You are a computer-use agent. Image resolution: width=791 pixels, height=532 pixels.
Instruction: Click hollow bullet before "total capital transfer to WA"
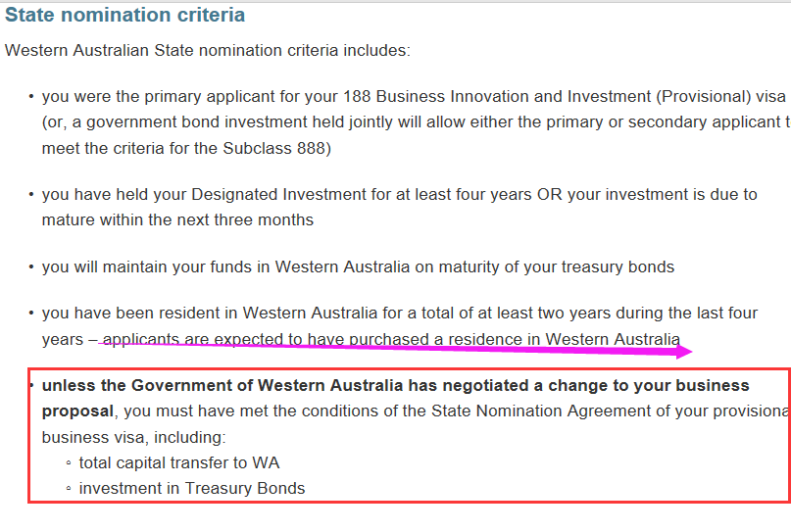69,462
